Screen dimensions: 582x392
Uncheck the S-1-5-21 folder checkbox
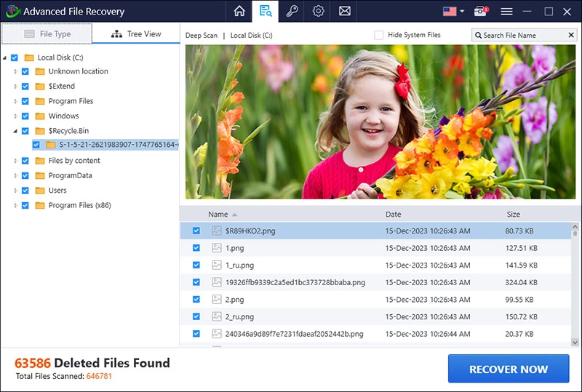coord(36,145)
